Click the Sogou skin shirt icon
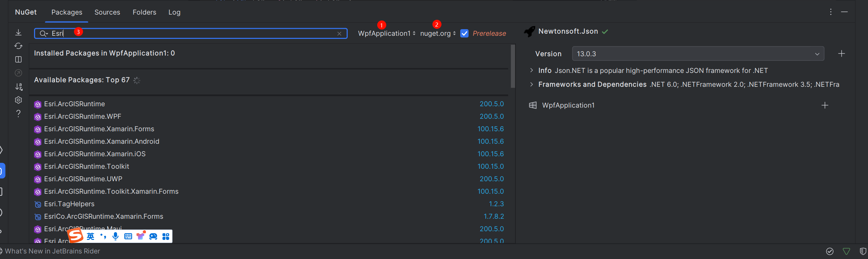 pyautogui.click(x=141, y=236)
